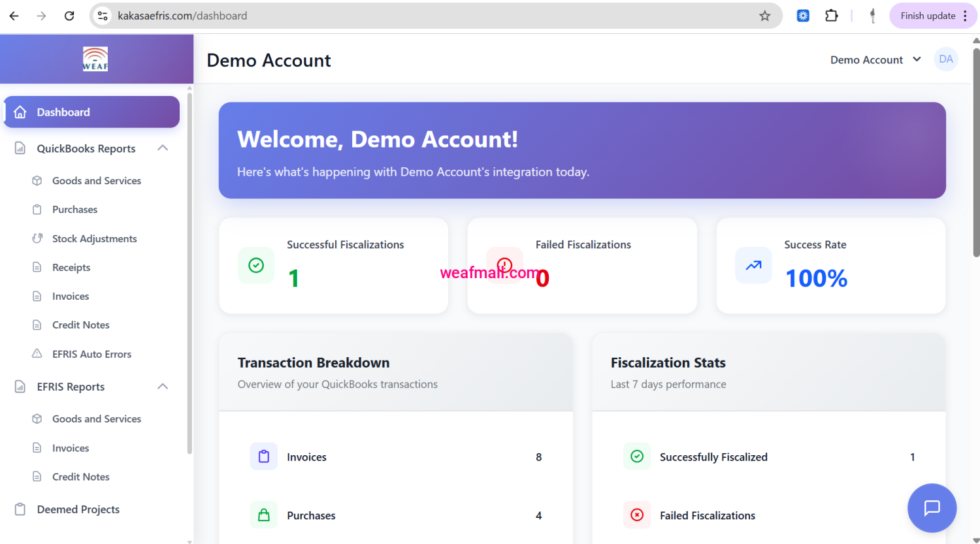Click the EFRIS Auto Errors warning icon
The height and width of the screenshot is (544, 980).
(x=38, y=353)
